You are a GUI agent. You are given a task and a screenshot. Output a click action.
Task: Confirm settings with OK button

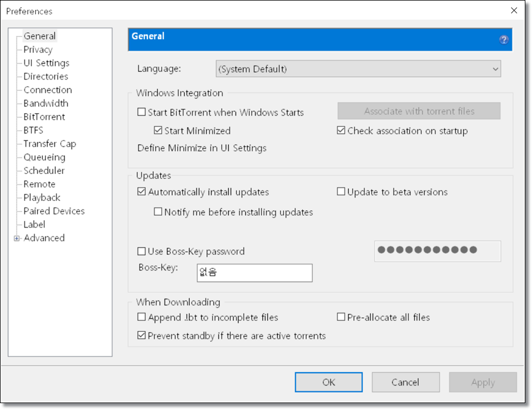328,382
